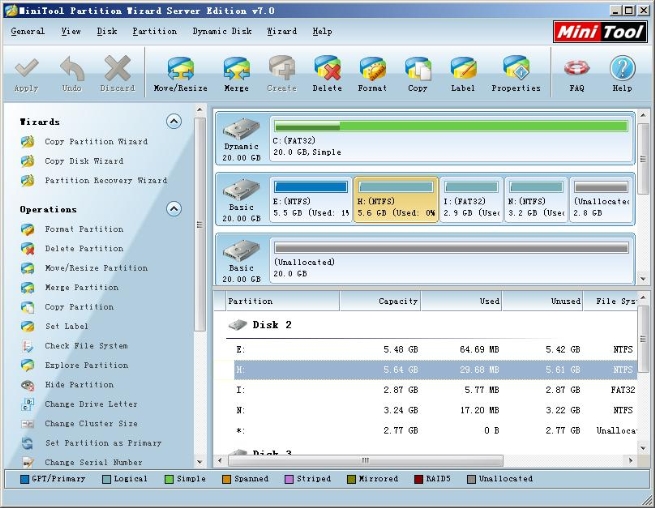
Task: Click the GPT/Primary legend color swatch
Action: coord(25,479)
